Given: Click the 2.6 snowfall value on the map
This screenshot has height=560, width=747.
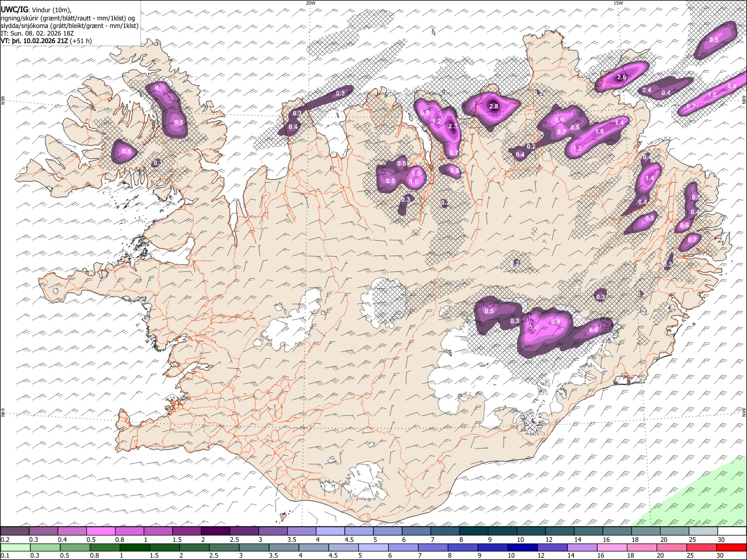Looking at the screenshot, I should coord(622,77).
